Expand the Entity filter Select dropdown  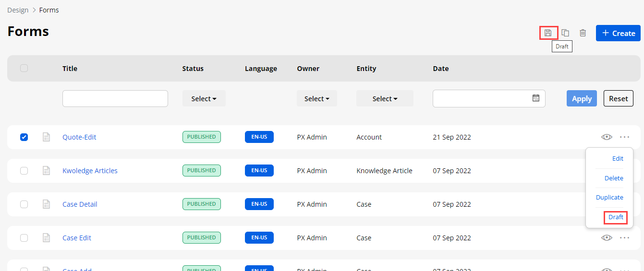coord(385,99)
